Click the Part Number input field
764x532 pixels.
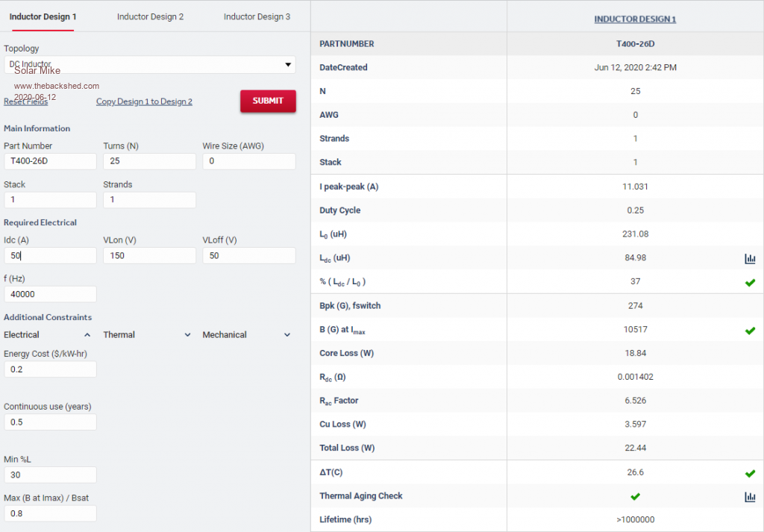[x=50, y=161]
